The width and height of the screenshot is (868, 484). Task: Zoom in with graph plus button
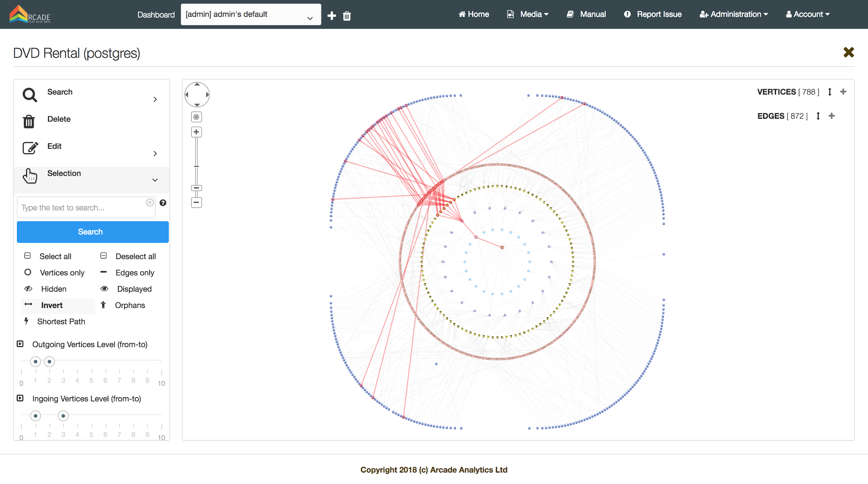[197, 132]
